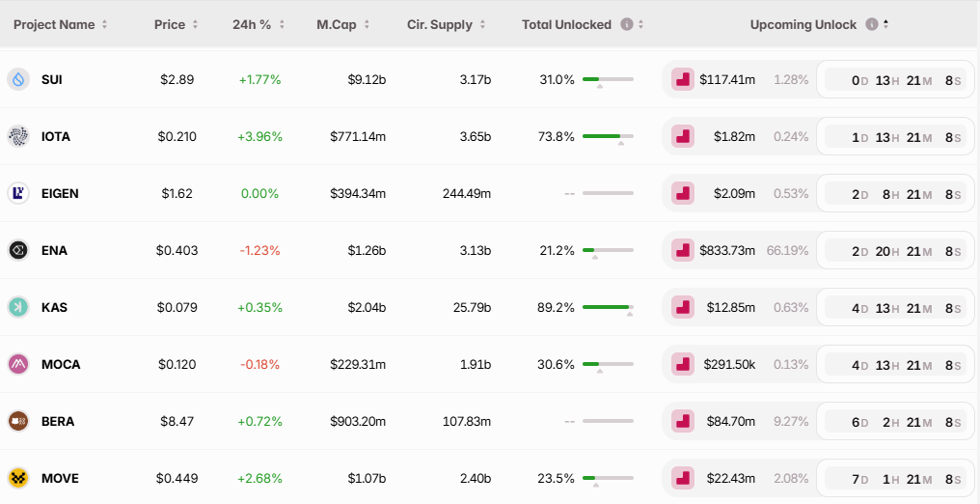Click the SUI unlock countdown timer

coord(895,79)
